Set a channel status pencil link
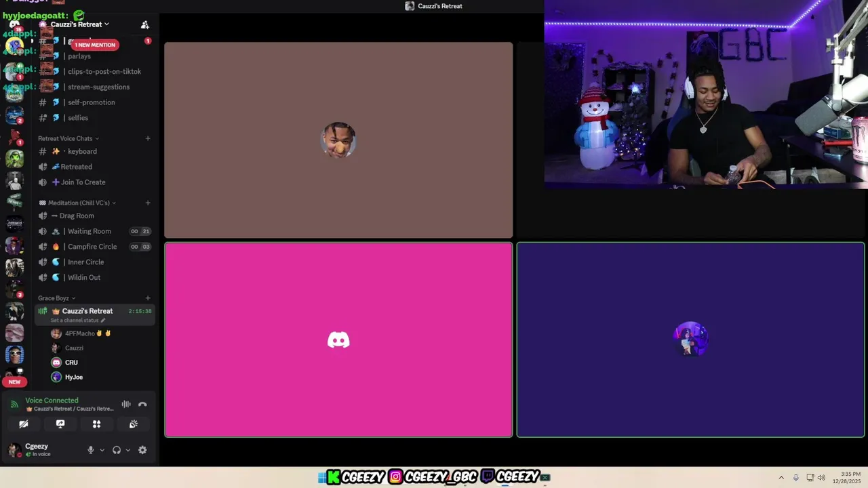The image size is (868, 488). pos(78,320)
